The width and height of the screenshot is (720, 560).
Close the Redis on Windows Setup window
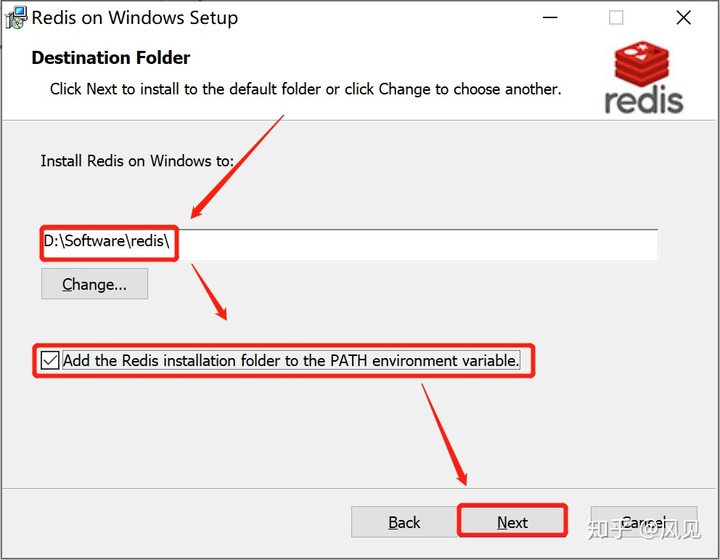[x=683, y=18]
